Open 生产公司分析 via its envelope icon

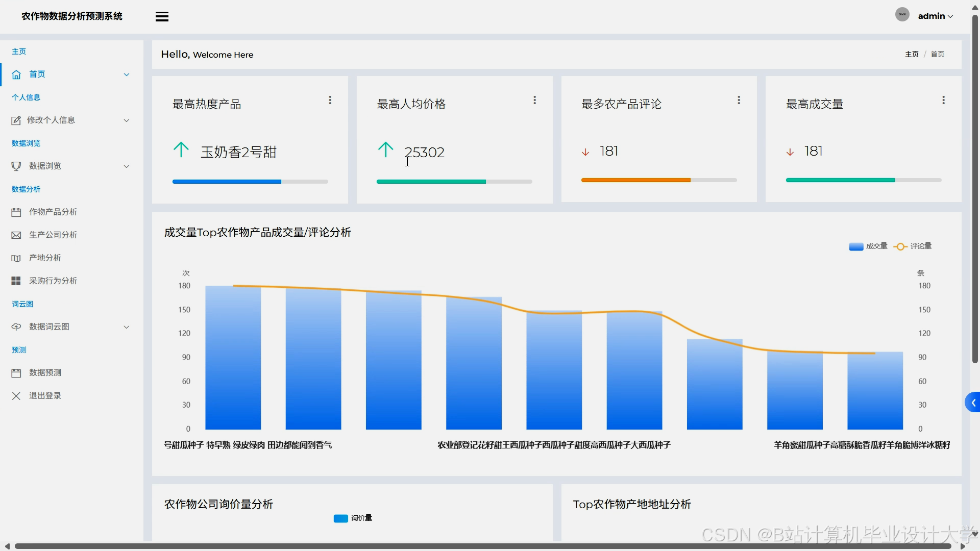click(x=16, y=235)
